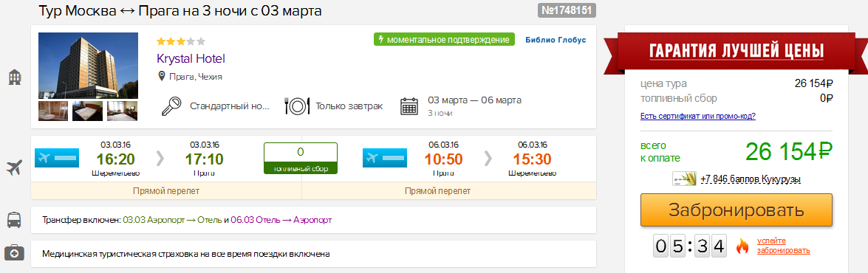Image resolution: width=868 pixels, height=273 pixels.
Task: Click the outbound flight airline logo
Action: [57, 158]
